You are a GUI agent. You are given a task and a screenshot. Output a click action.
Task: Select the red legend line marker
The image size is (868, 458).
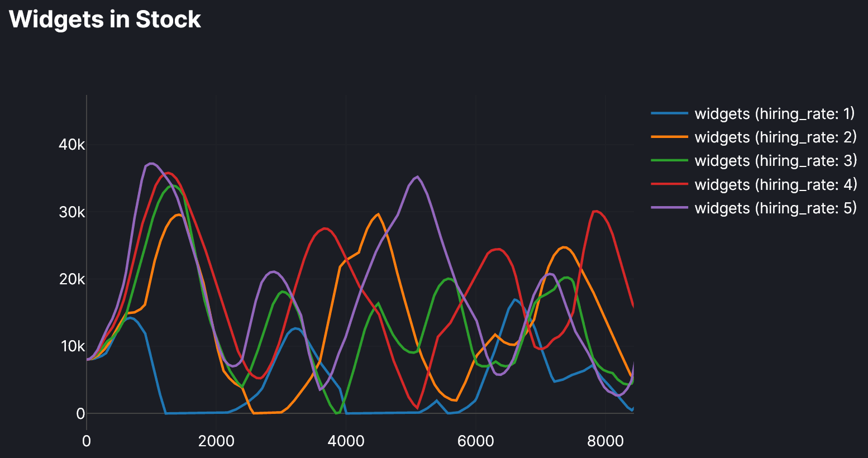coord(669,185)
